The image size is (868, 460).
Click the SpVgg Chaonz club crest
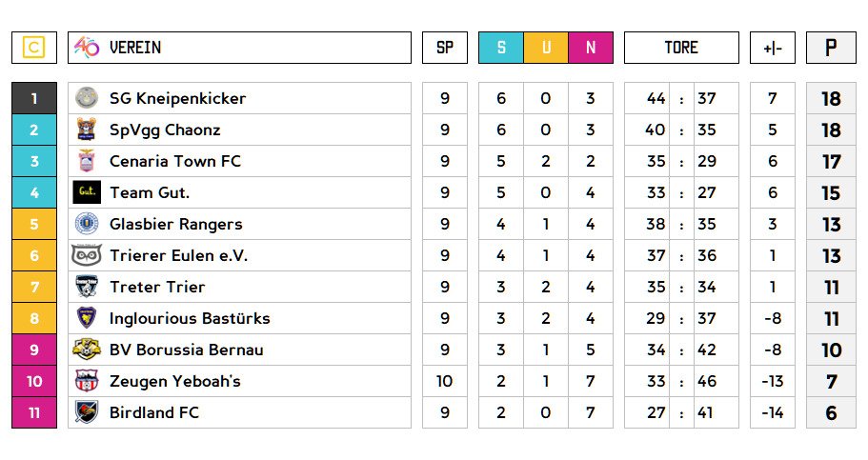[x=87, y=130]
